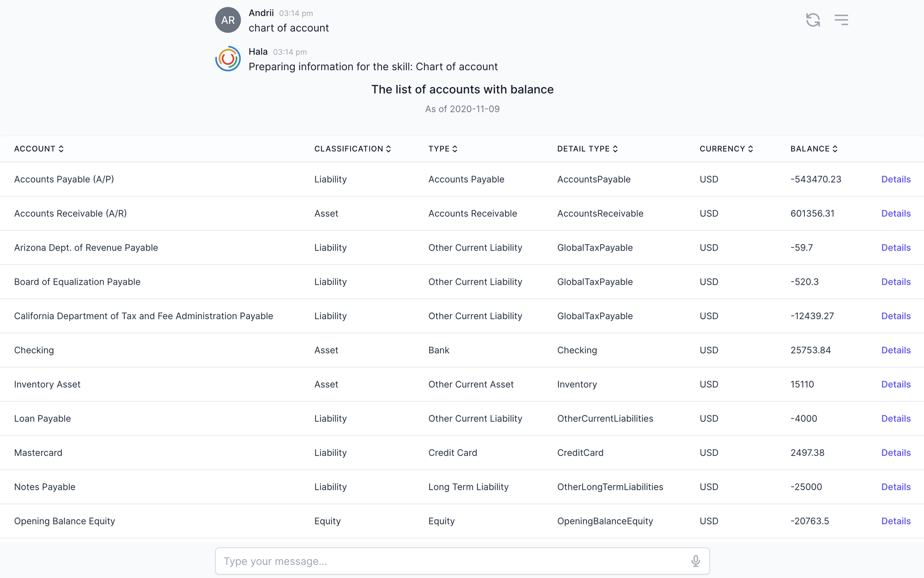Viewport: 924px width, 578px height.
Task: Click the Long Term Liability type cell
Action: (468, 487)
